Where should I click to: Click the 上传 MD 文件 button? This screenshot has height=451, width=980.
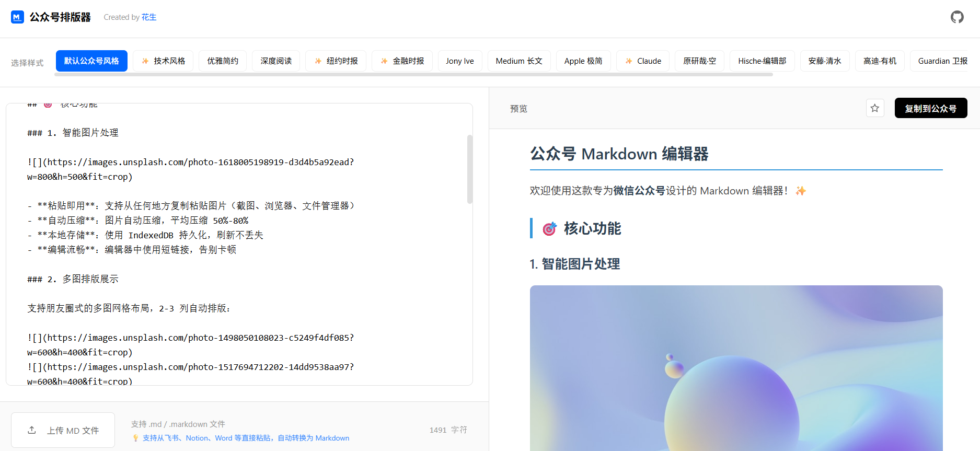pos(63,430)
